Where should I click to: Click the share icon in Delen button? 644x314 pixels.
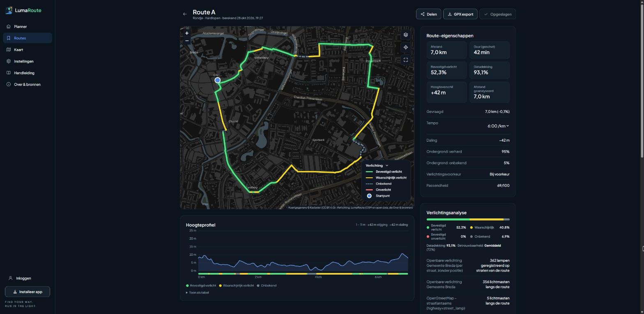[423, 14]
